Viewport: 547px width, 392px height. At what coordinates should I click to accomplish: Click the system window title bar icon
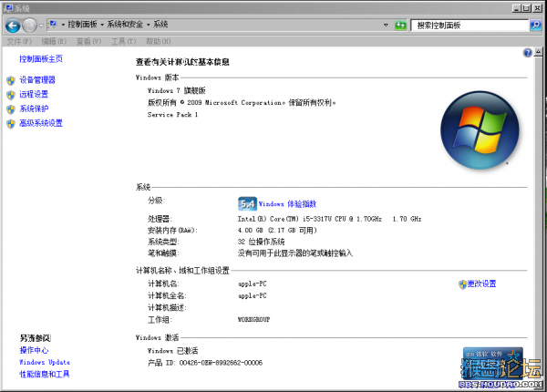(x=8, y=7)
